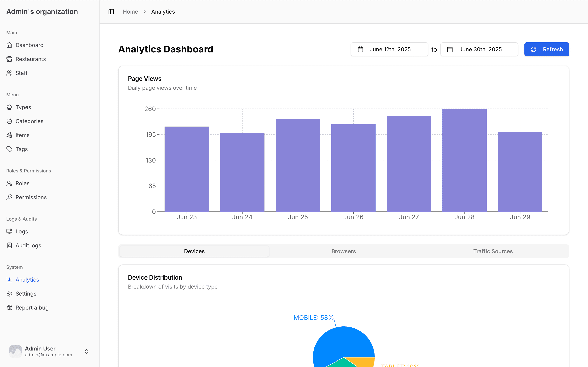Open the June 12th start date picker

[x=389, y=49]
